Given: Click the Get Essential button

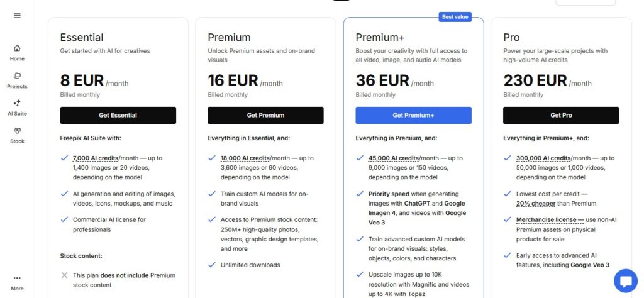Looking at the screenshot, I should point(118,115).
